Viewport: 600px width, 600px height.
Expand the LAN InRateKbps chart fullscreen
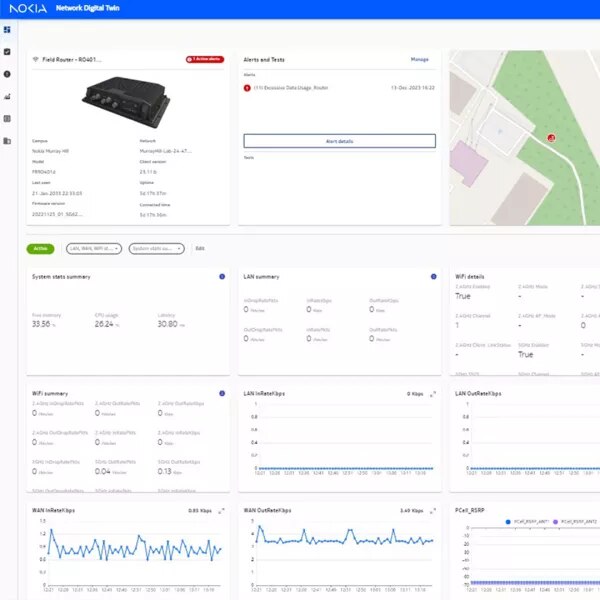click(x=433, y=394)
